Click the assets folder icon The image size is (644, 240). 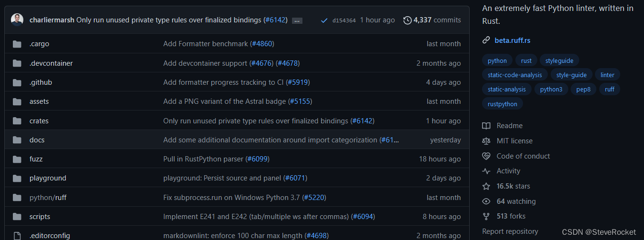pyautogui.click(x=17, y=101)
